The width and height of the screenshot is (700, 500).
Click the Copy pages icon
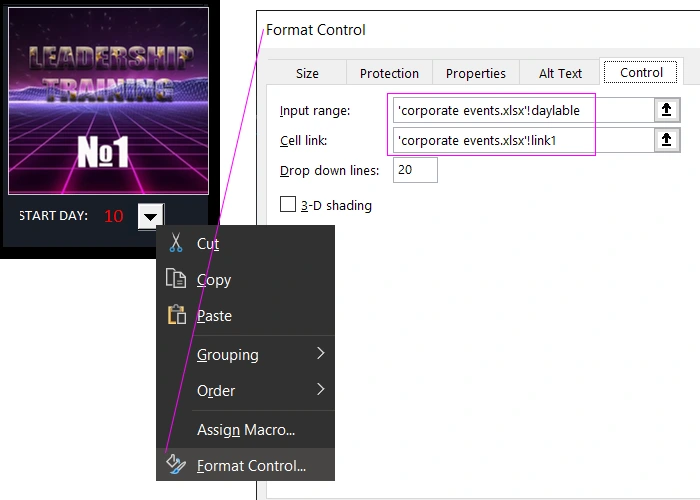(176, 279)
